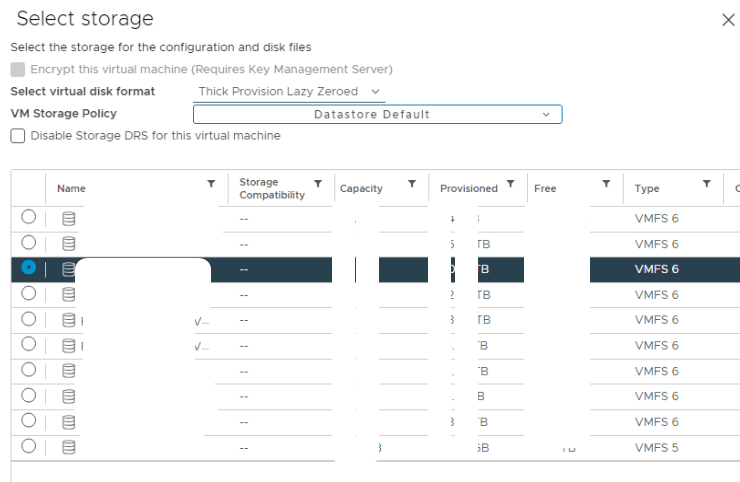Image resolution: width=740 pixels, height=482 pixels.
Task: Open the Type column filter
Action: (707, 184)
